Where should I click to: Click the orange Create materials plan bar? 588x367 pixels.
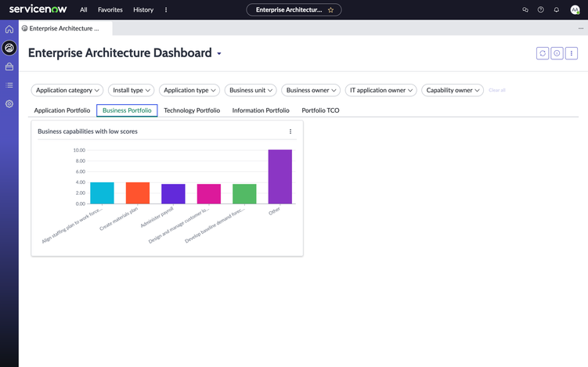pyautogui.click(x=138, y=193)
